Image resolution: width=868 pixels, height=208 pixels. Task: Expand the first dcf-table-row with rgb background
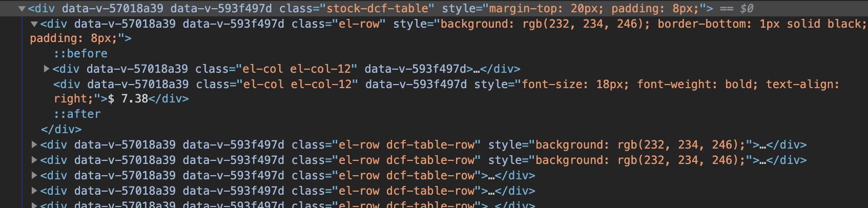34,145
